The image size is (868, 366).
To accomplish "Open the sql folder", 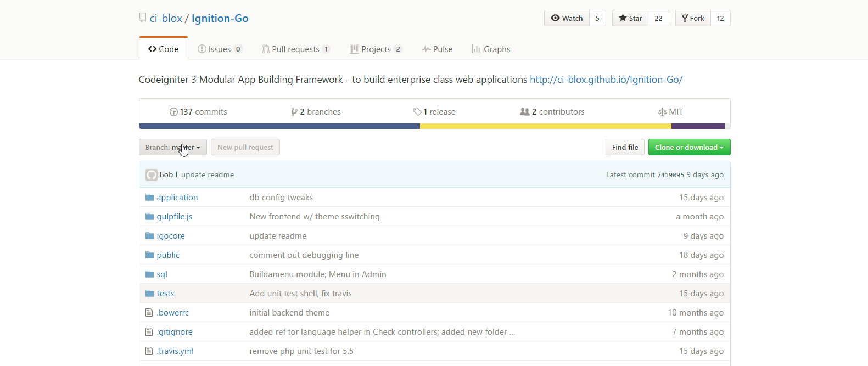I will [162, 274].
